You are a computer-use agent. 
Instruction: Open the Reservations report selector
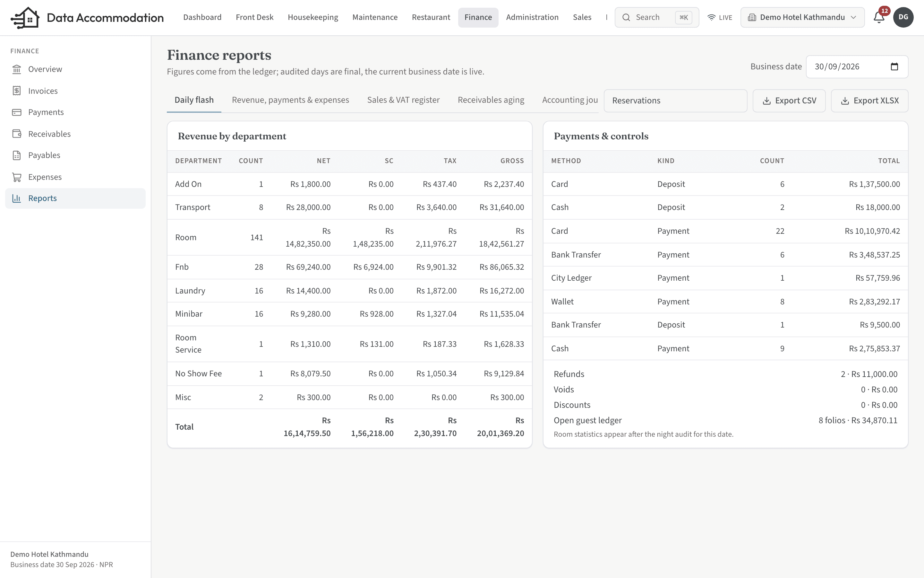[x=675, y=101]
